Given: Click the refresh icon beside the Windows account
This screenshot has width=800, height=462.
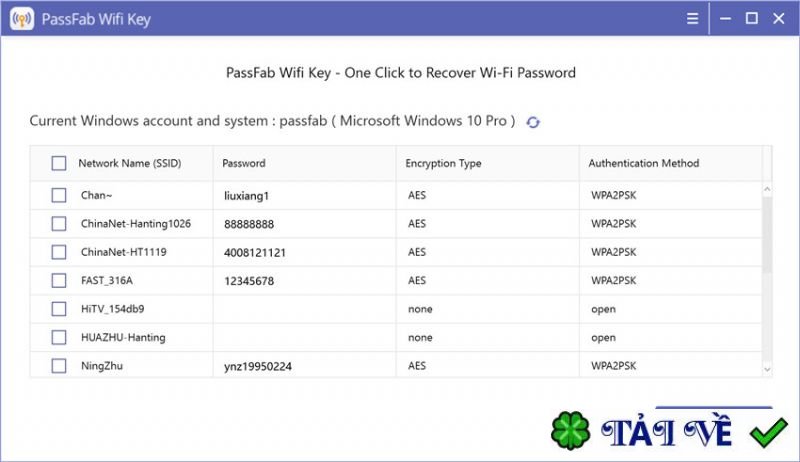Looking at the screenshot, I should click(533, 122).
